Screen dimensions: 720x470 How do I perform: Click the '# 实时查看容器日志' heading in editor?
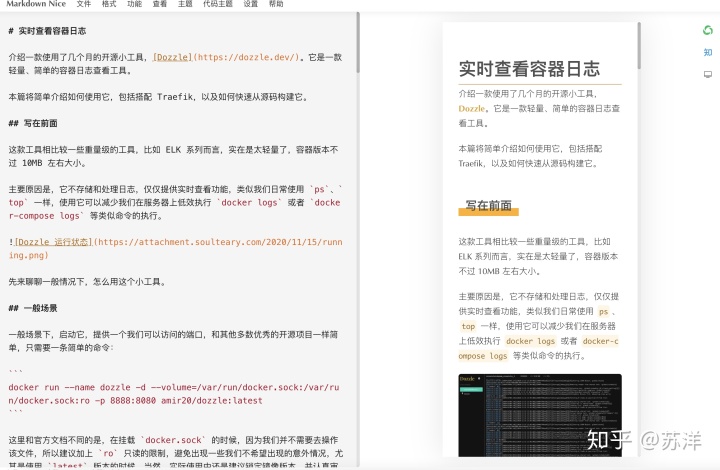tap(47, 31)
